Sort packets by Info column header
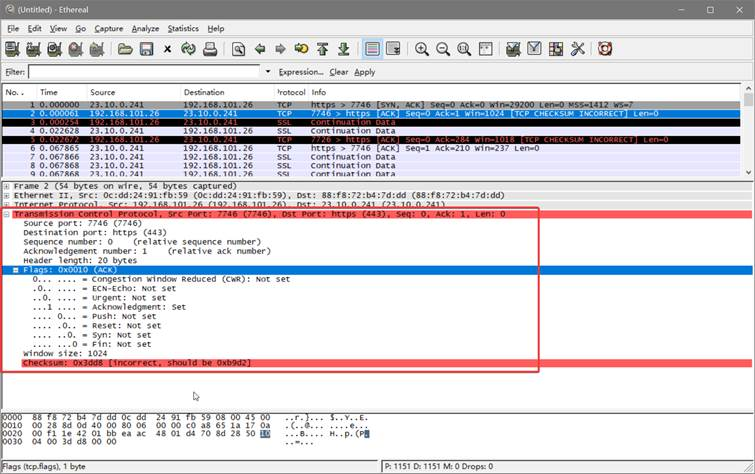Image resolution: width=755 pixels, height=474 pixels. tap(524, 92)
